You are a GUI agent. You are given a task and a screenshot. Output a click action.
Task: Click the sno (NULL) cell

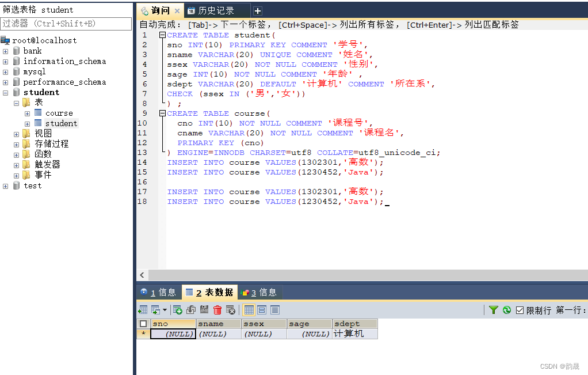click(x=173, y=334)
